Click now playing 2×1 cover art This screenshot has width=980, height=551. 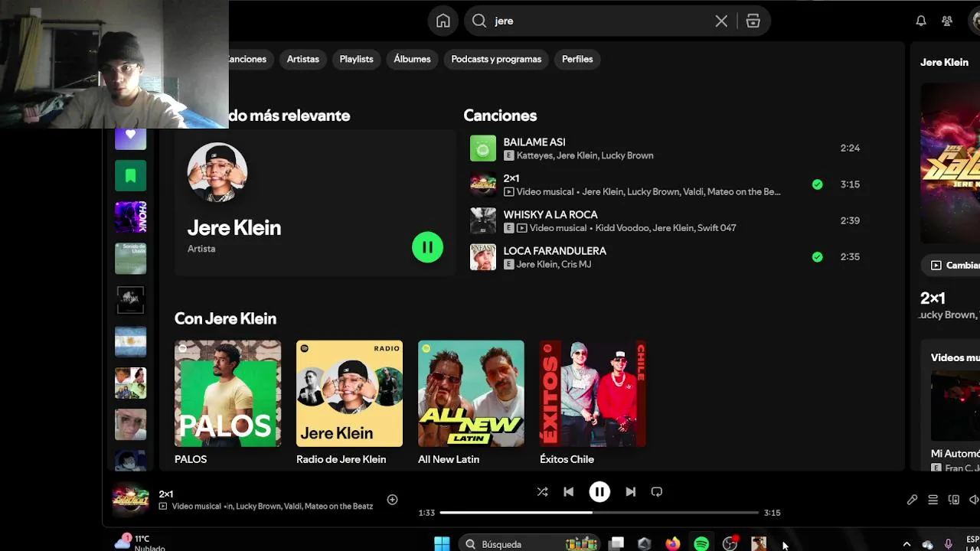[130, 499]
